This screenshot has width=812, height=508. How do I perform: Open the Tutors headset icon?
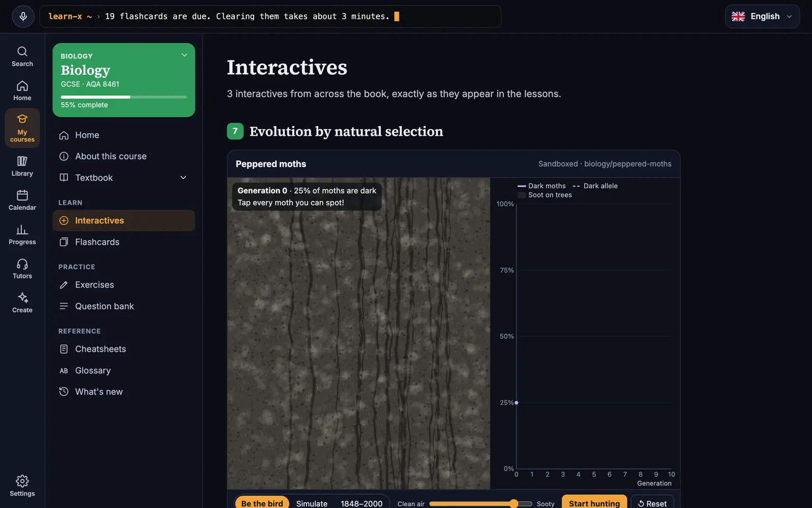click(x=22, y=269)
